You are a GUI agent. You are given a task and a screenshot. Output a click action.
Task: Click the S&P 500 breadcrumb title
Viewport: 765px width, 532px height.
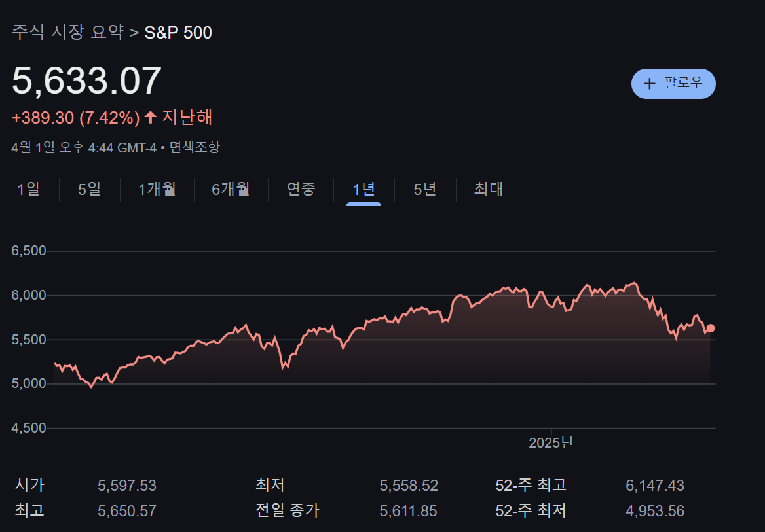tap(178, 33)
